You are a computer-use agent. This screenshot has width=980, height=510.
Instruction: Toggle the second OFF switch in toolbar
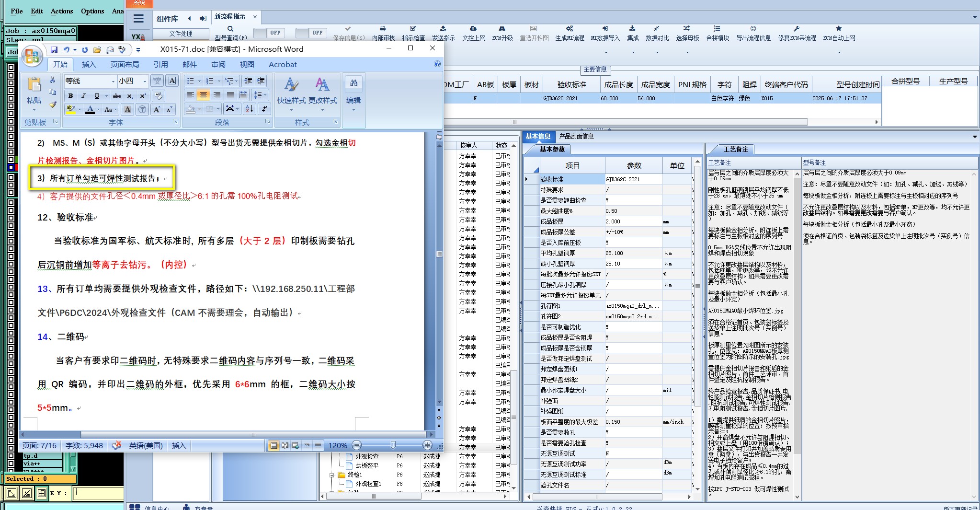[311, 33]
